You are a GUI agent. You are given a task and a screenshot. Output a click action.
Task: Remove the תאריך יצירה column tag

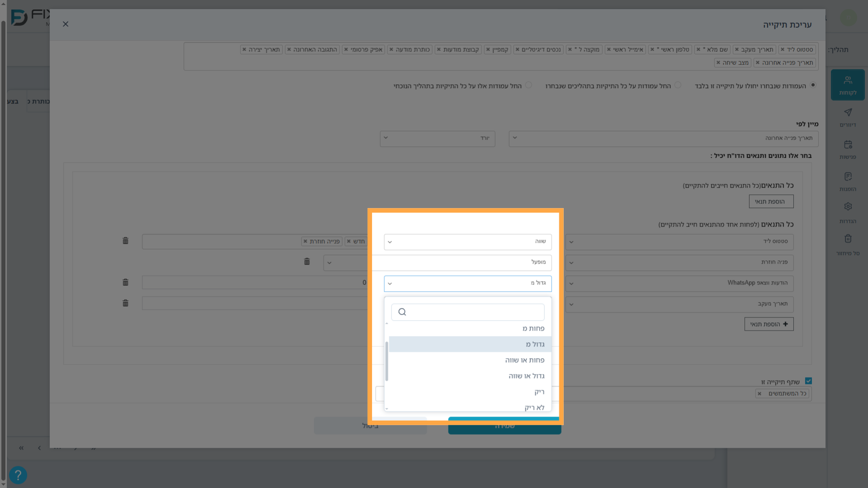tap(245, 50)
